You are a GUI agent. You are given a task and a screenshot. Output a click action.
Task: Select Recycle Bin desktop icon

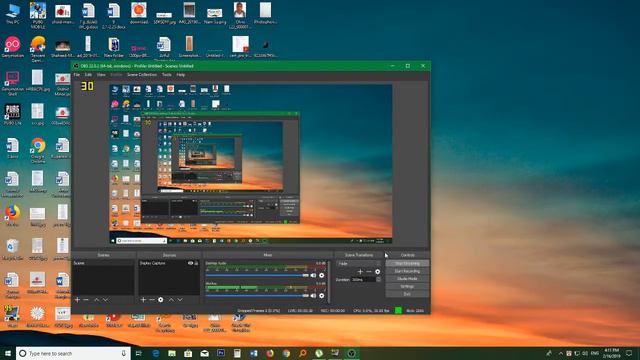(x=13, y=249)
